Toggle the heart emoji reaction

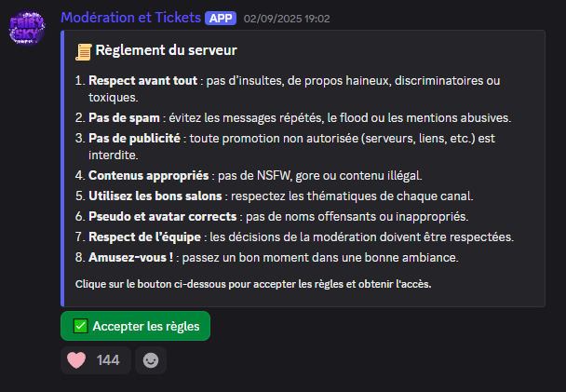coord(76,360)
